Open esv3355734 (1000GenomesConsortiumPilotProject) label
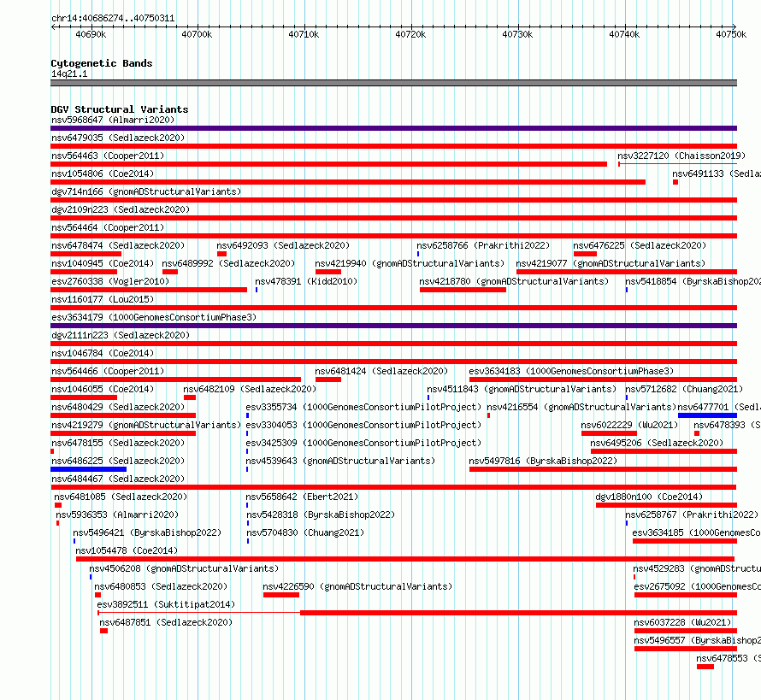761x700 pixels. (x=363, y=407)
